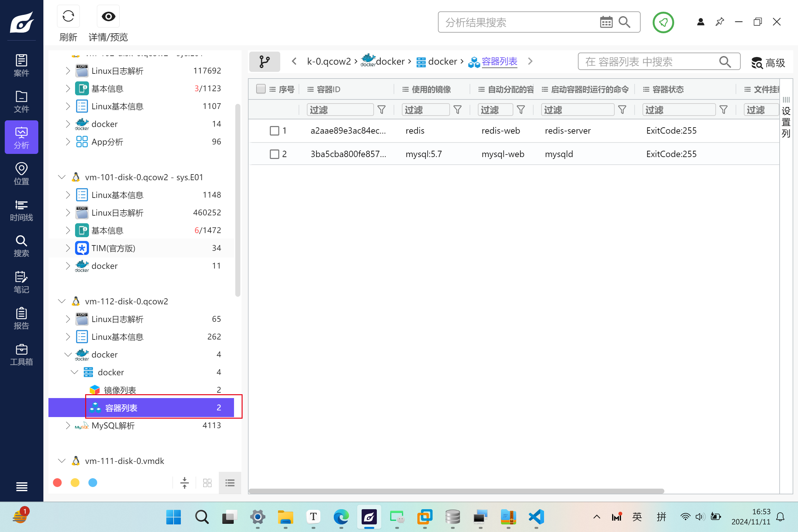
Task: Switch to list view icon
Action: tap(230, 483)
